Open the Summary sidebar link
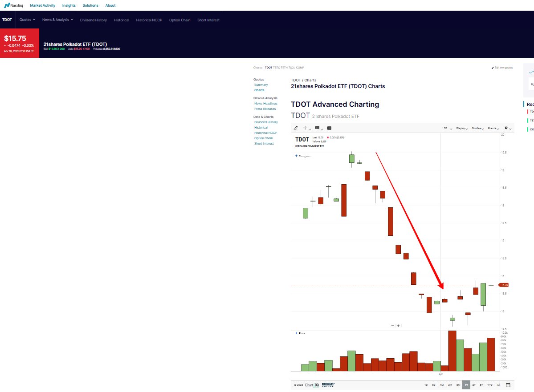Screen dimensions: 534x392 pos(261,85)
